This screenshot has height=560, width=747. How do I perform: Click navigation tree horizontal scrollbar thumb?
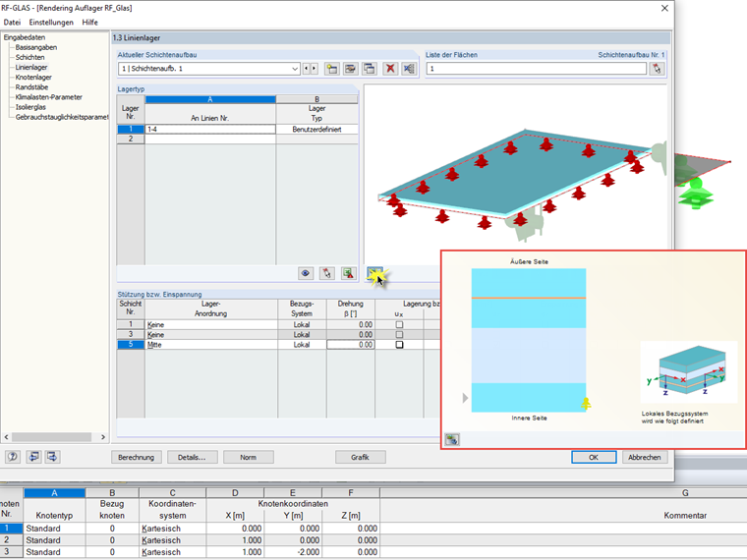tap(51, 437)
